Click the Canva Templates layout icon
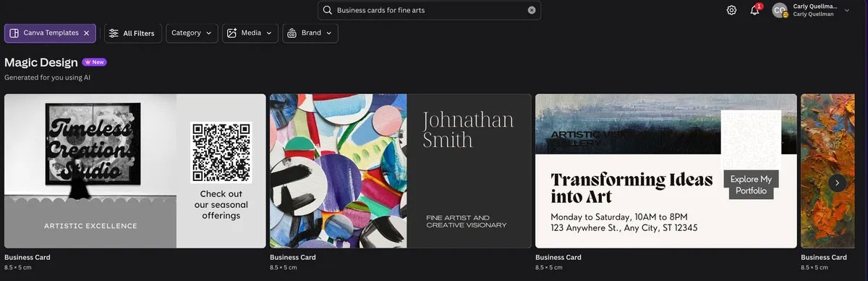Image resolution: width=868 pixels, height=281 pixels. [x=14, y=33]
